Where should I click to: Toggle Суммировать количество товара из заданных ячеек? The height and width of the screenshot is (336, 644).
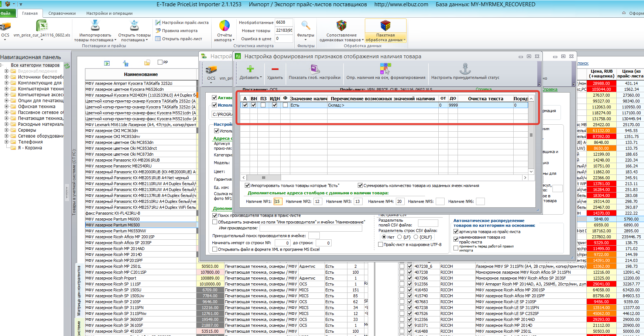coord(360,186)
